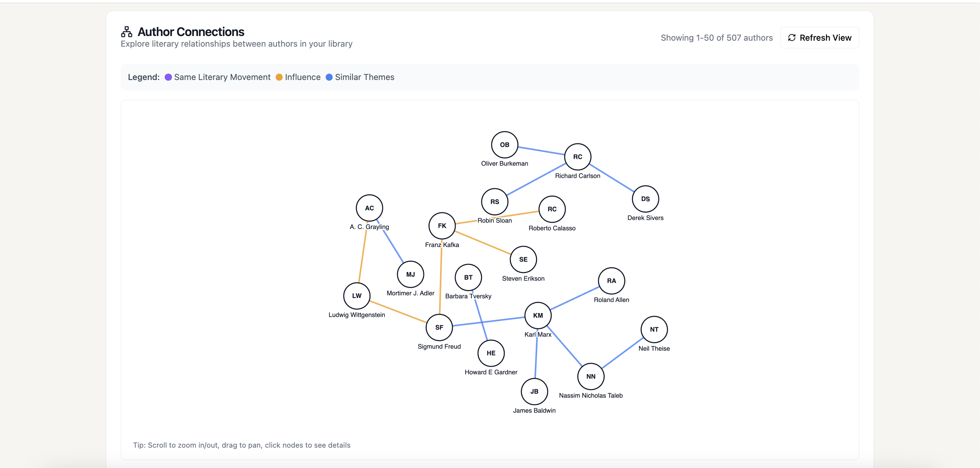The image size is (980, 468).
Task: Click the 'Derek Sivers' name label
Action: click(x=645, y=218)
